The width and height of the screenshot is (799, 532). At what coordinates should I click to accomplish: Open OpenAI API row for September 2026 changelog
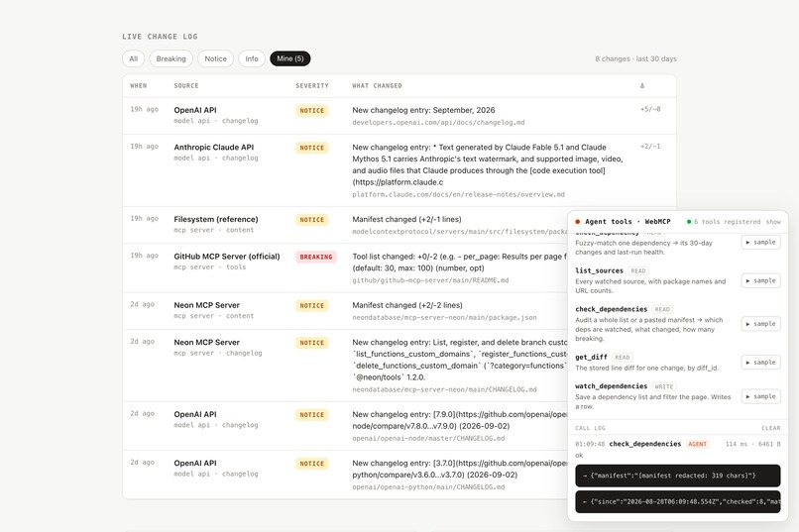click(399, 116)
